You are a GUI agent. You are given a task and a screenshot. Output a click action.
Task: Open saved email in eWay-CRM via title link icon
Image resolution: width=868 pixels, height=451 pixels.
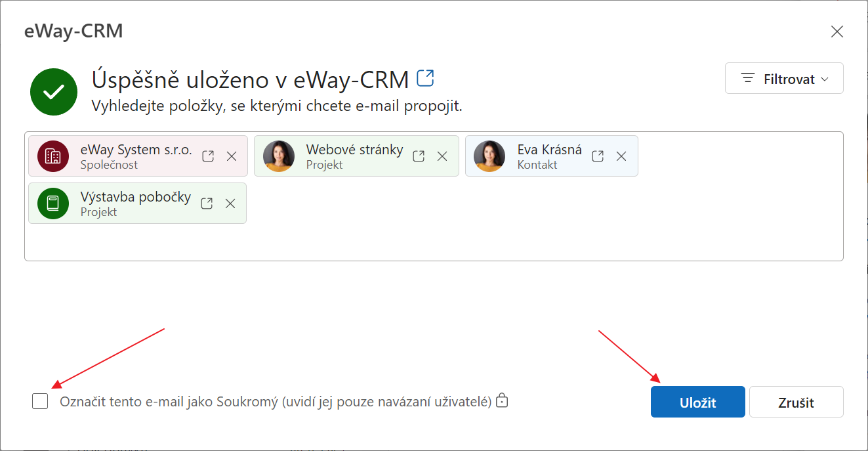pos(426,78)
